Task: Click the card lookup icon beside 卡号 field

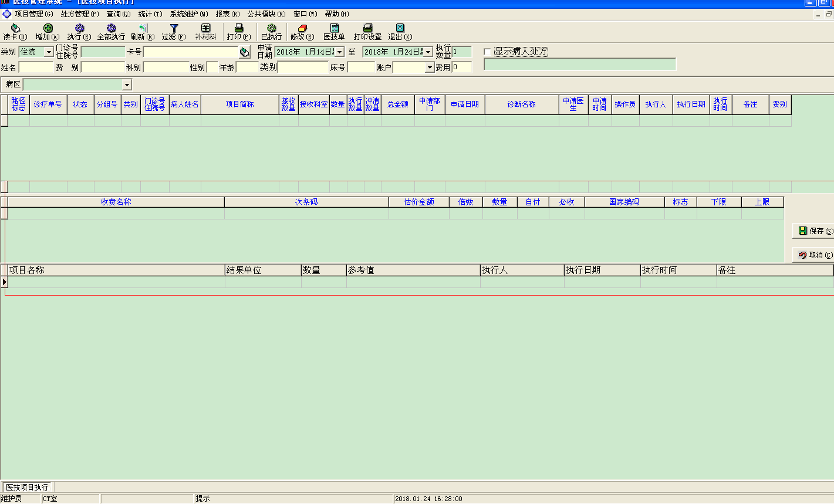Action: (245, 52)
